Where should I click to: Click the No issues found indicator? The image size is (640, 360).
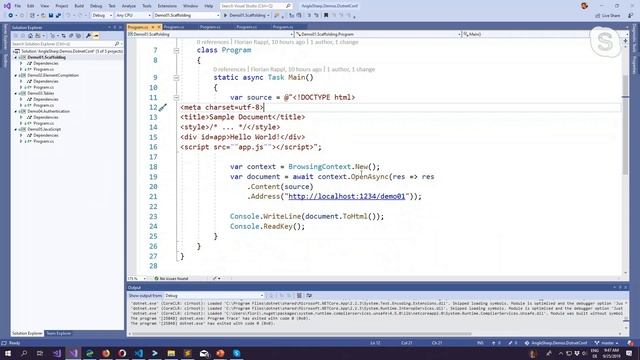tap(171, 278)
